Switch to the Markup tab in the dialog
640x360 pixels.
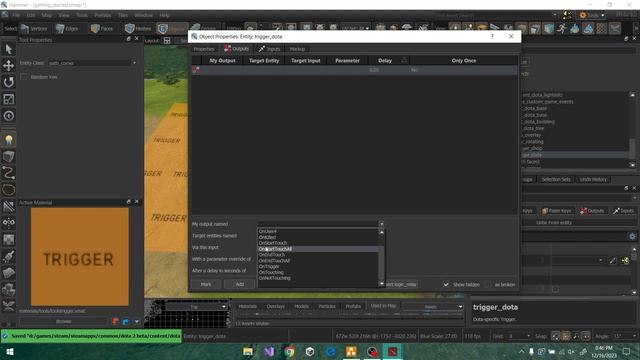297,49
